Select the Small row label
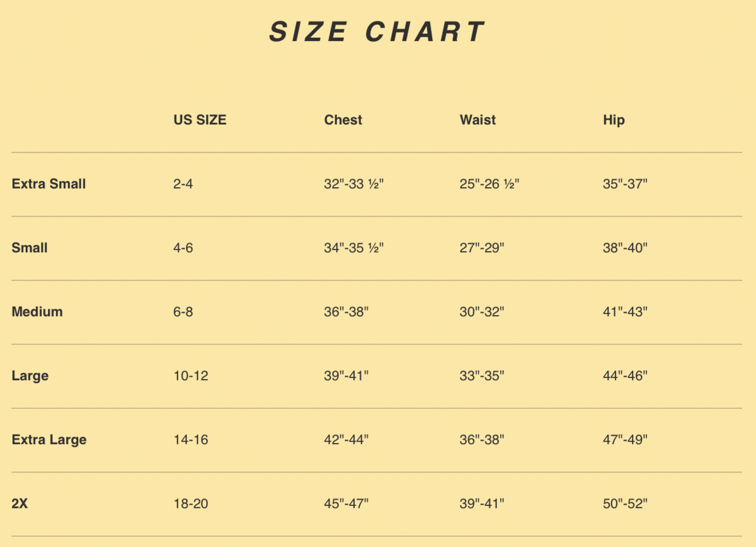This screenshot has height=547, width=756. tap(30, 248)
